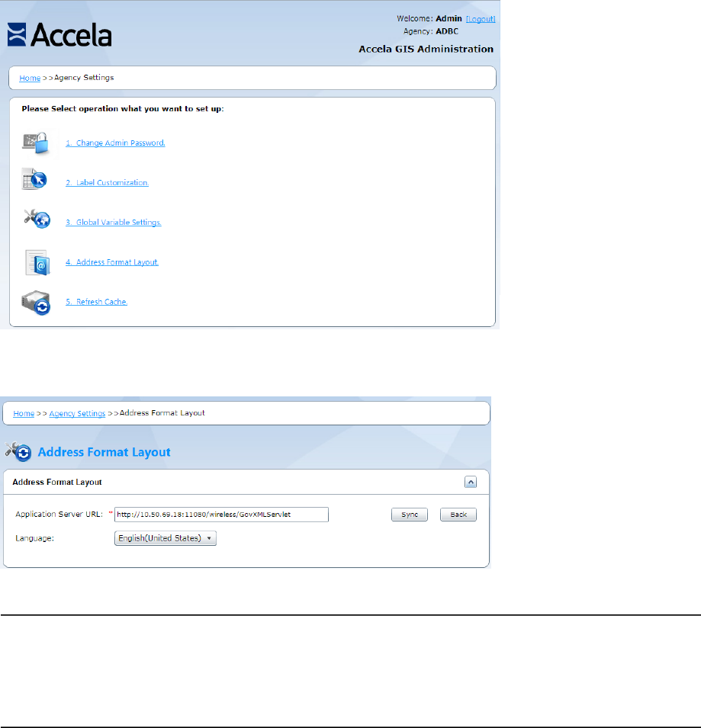Viewport: 701px width, 728px height.
Task: Open Address Format Layout link
Action: point(112,262)
